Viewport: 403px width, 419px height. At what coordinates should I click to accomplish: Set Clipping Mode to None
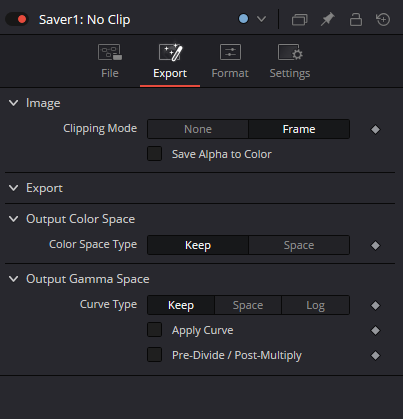[x=198, y=129]
